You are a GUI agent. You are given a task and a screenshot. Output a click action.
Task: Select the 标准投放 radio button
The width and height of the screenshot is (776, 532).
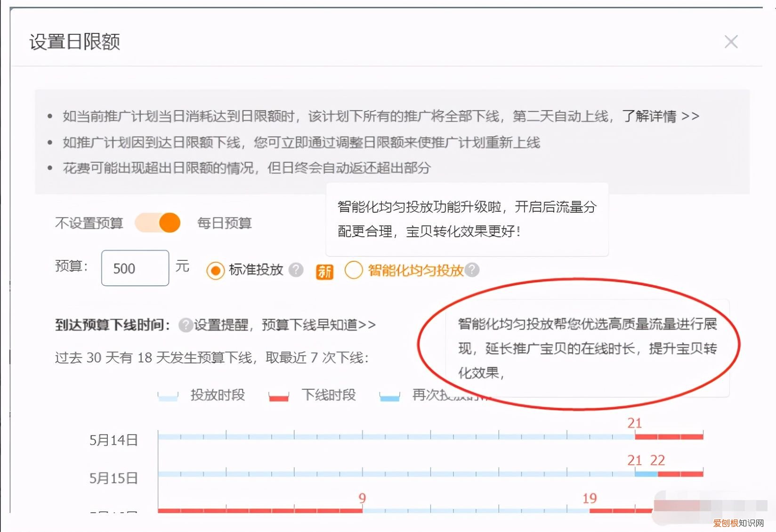coord(215,270)
